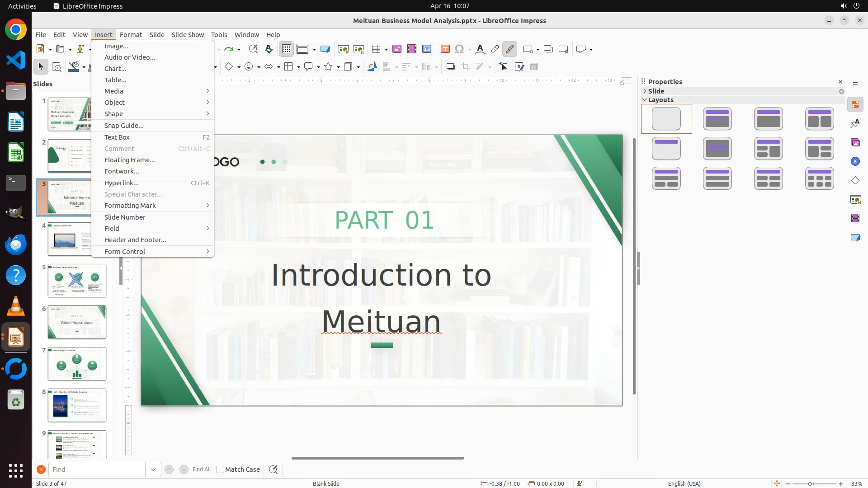
Task: Adjust the zoom slider in status bar
Action: 810,484
